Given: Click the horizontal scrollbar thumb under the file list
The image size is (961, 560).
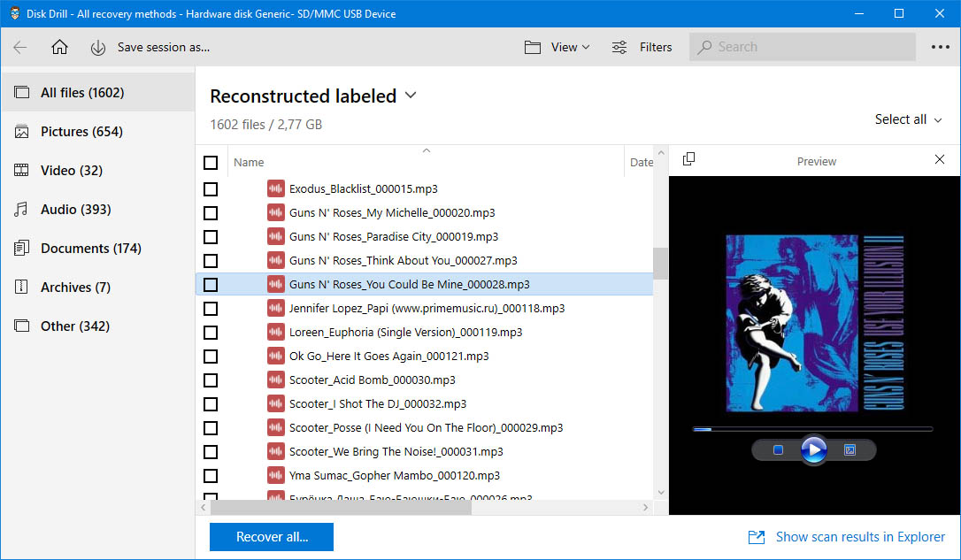Looking at the screenshot, I should tap(341, 507).
